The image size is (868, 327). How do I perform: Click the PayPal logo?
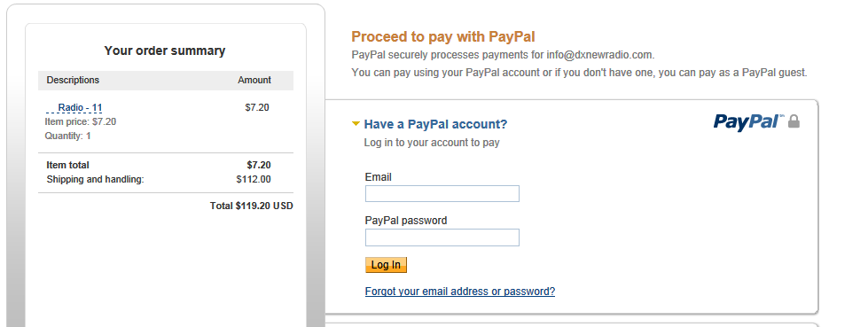point(749,121)
